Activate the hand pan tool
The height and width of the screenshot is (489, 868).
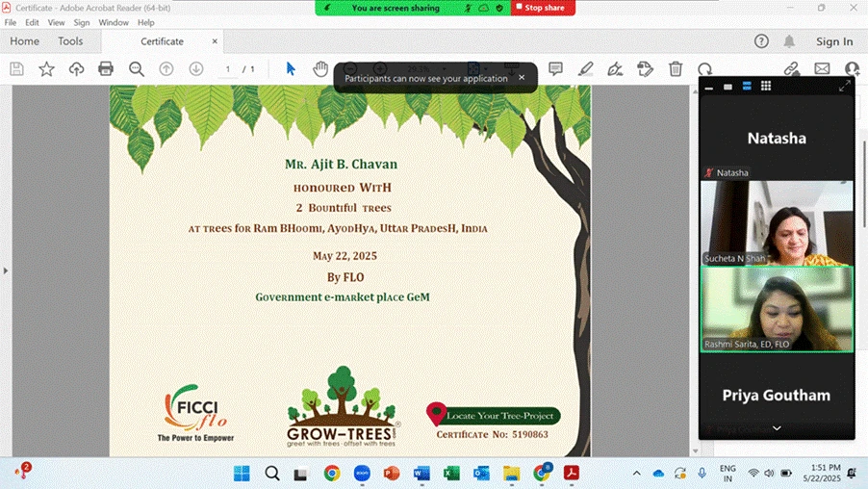click(320, 69)
